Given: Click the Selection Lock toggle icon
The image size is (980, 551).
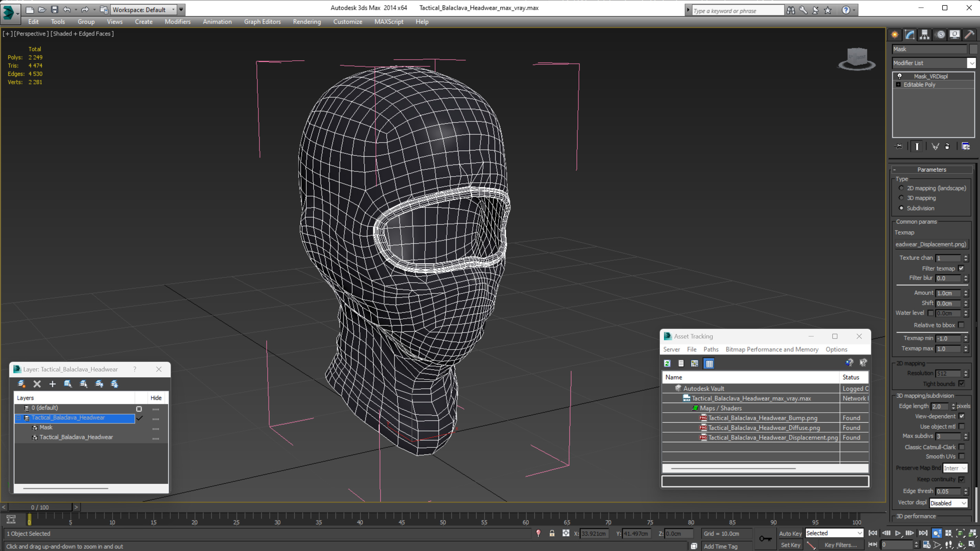Looking at the screenshot, I should [552, 533].
